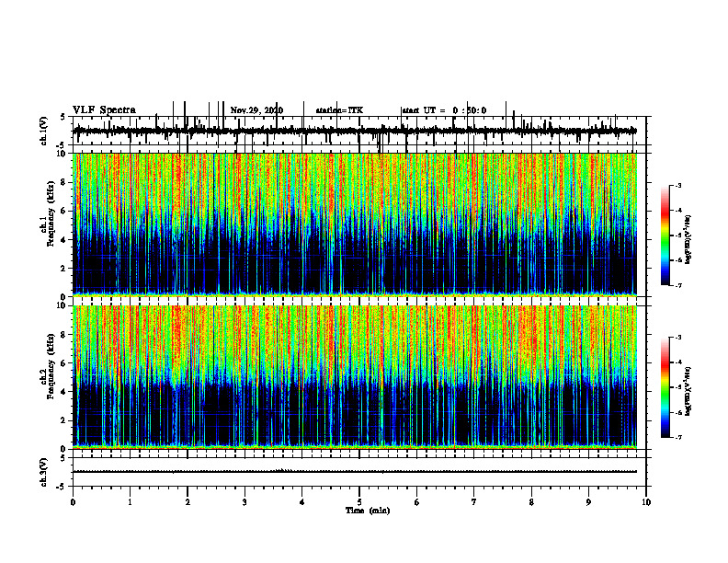This screenshot has width=728, height=563.
Task: Click the ch.1 color scale bar
Action: [665, 236]
